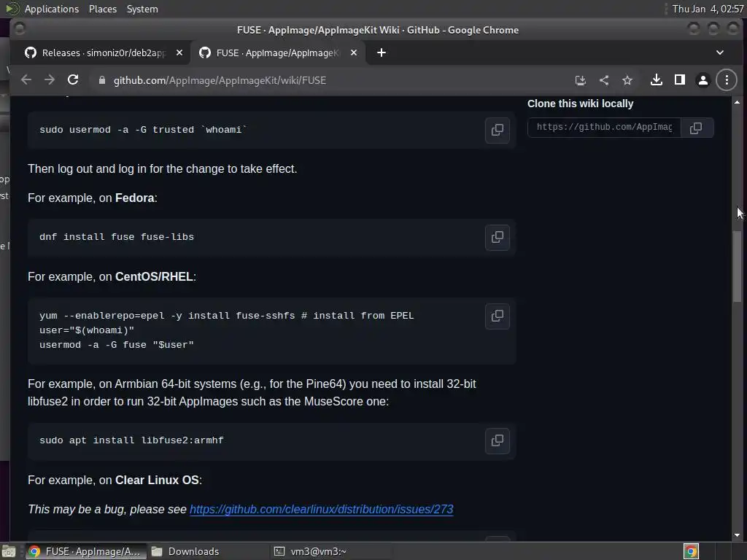View site information lock icon
This screenshot has height=560, width=747.
101,80
